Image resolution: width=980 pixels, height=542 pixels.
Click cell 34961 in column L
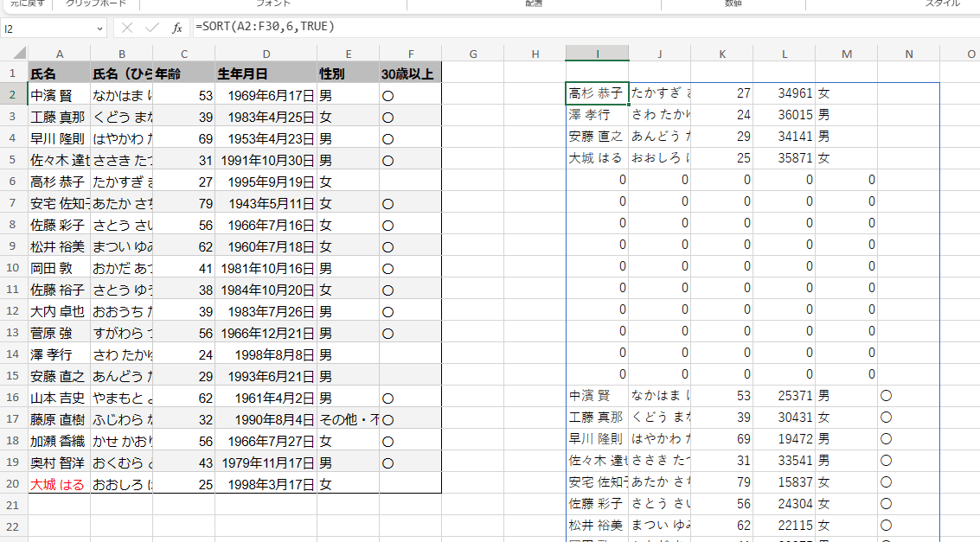click(785, 93)
